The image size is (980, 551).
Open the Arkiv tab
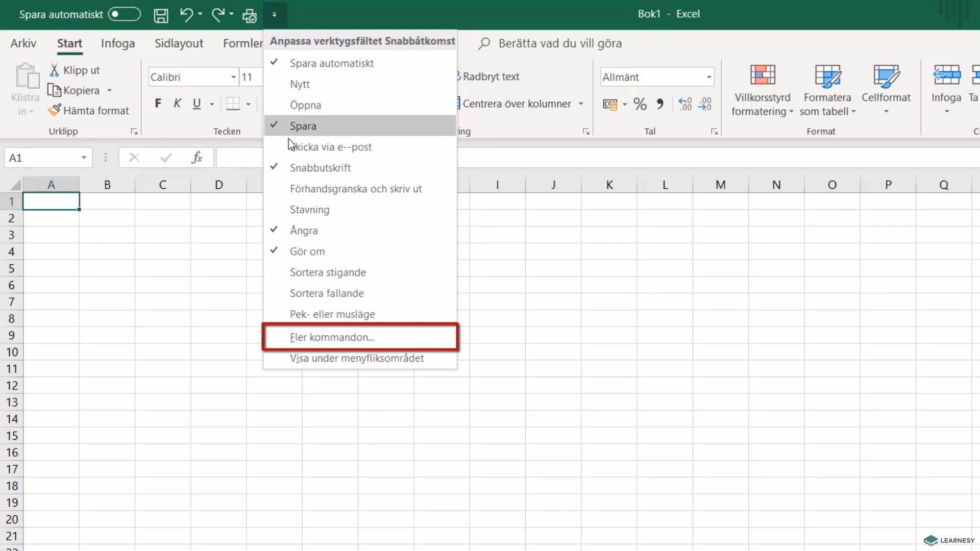click(x=23, y=43)
